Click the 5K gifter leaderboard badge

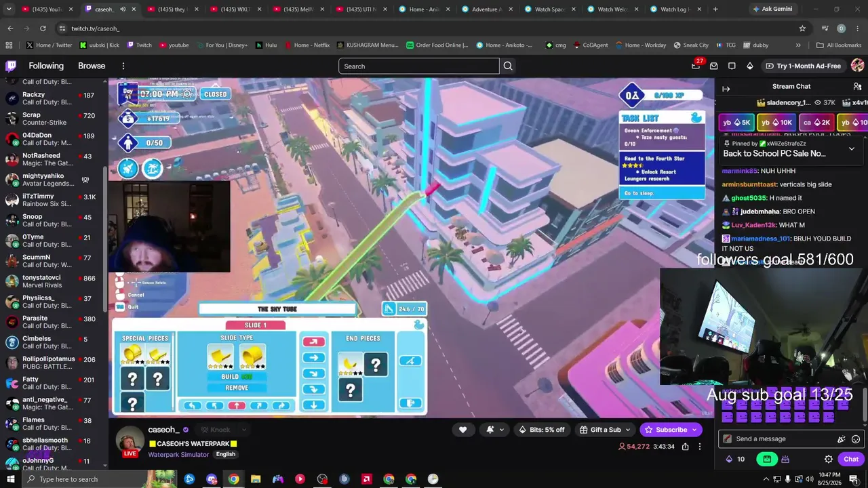coord(736,123)
